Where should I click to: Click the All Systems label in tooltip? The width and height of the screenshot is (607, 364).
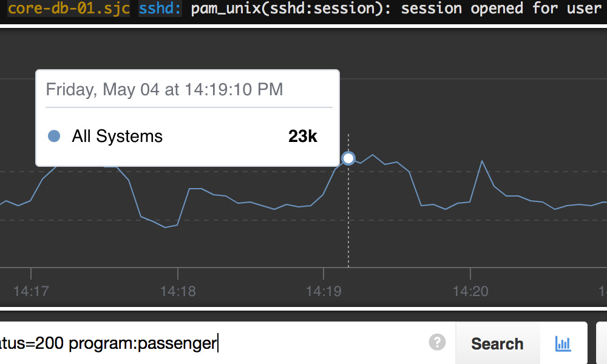click(x=117, y=136)
